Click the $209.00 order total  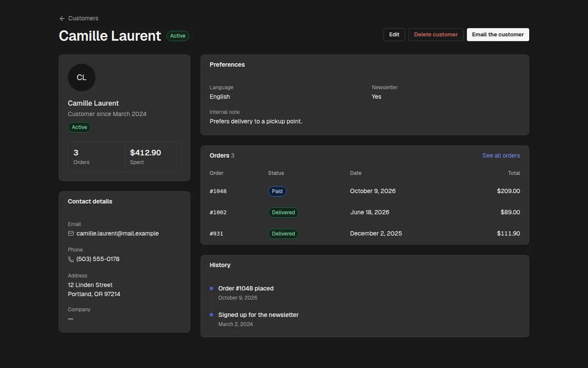[x=508, y=191]
